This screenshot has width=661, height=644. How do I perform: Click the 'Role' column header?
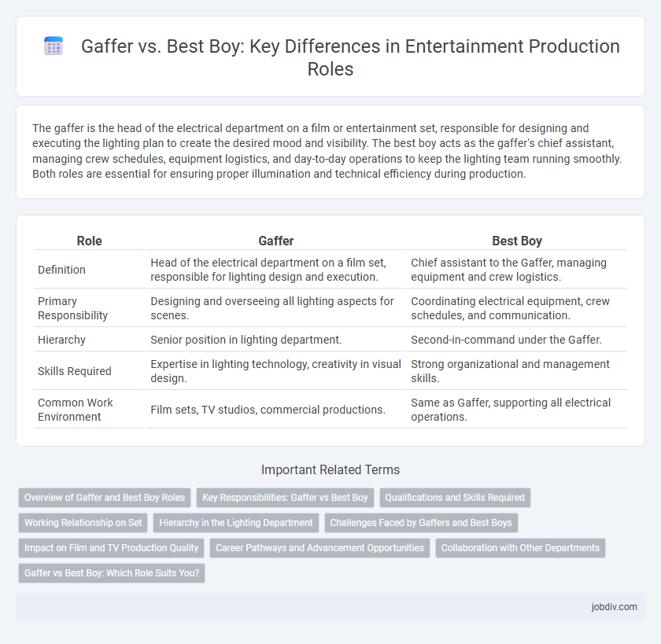point(90,241)
